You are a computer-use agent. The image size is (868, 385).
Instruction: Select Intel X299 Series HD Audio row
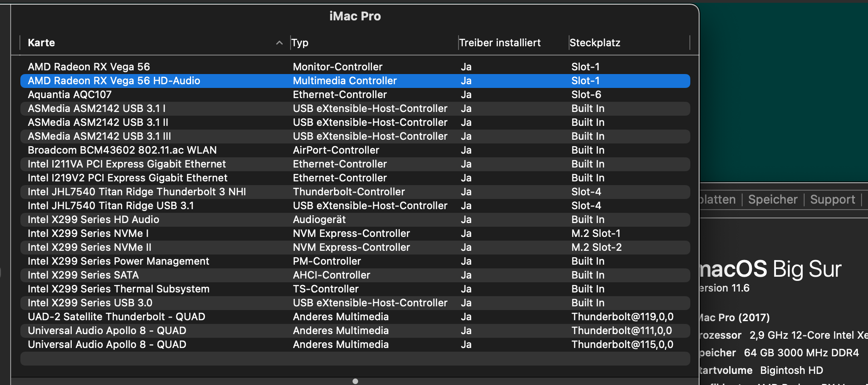355,219
